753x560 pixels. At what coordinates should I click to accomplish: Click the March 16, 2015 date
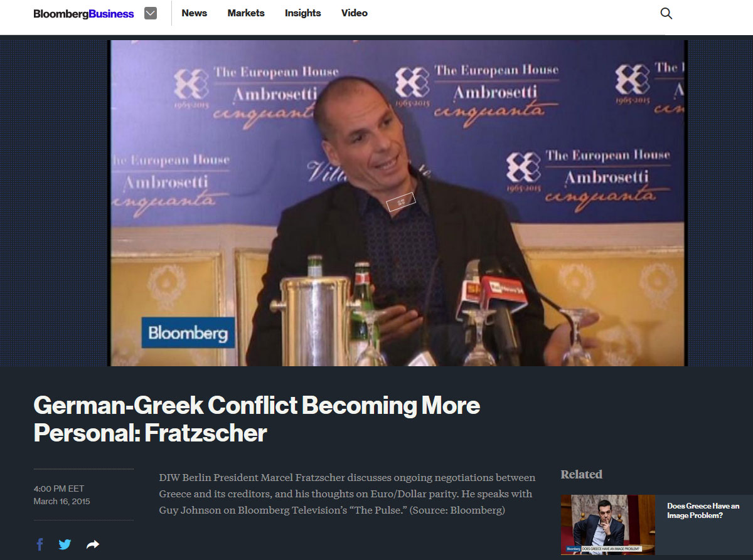click(61, 501)
